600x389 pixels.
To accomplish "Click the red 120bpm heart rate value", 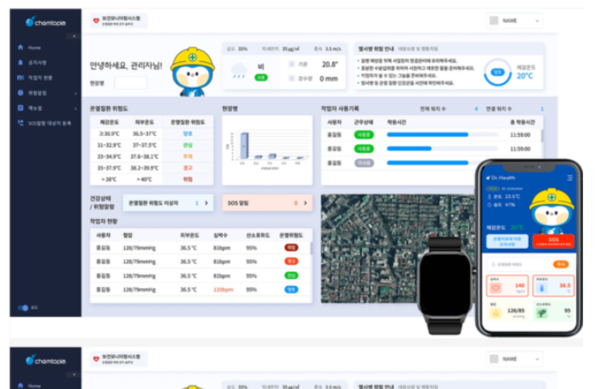I will click(x=223, y=290).
